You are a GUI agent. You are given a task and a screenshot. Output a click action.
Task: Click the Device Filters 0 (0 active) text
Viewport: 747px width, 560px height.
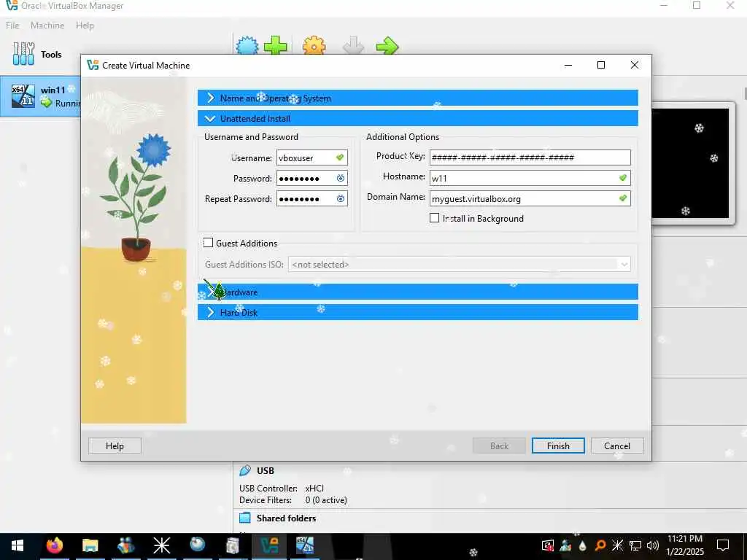[x=293, y=500]
